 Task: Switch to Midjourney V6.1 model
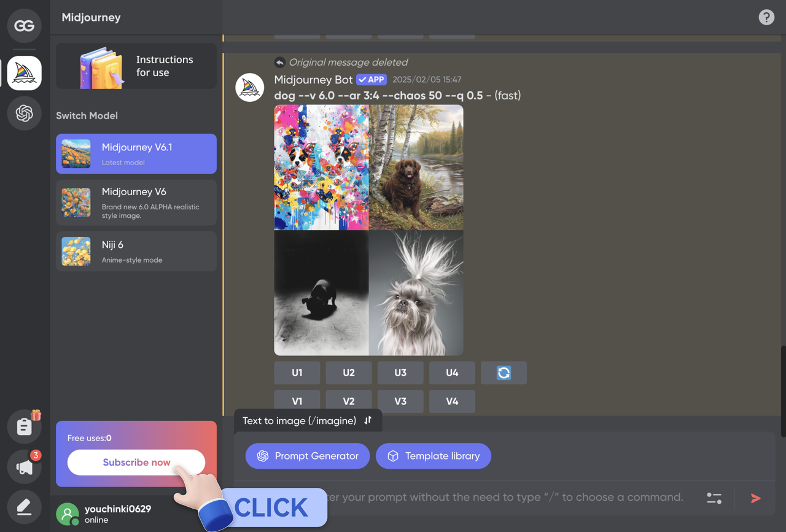136,154
